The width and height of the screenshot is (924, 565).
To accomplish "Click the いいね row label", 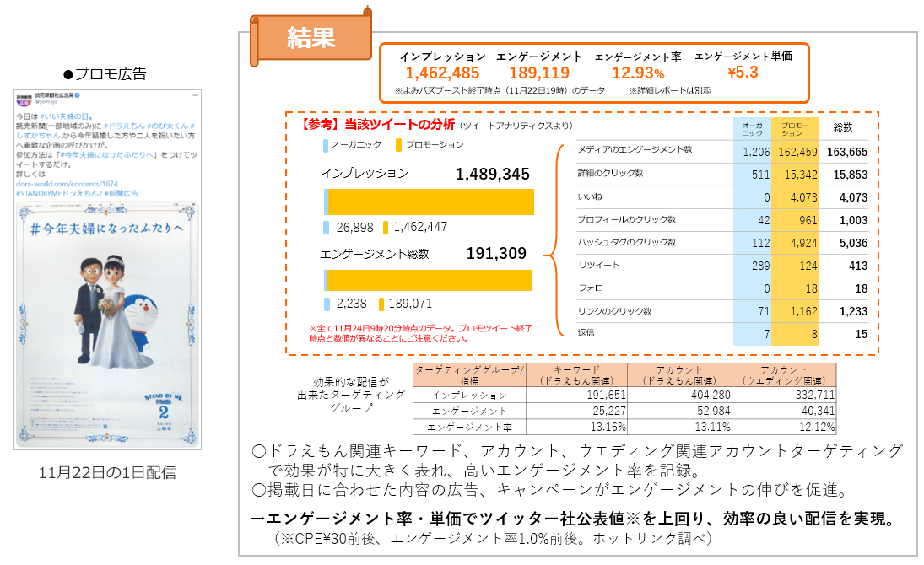I will [590, 196].
